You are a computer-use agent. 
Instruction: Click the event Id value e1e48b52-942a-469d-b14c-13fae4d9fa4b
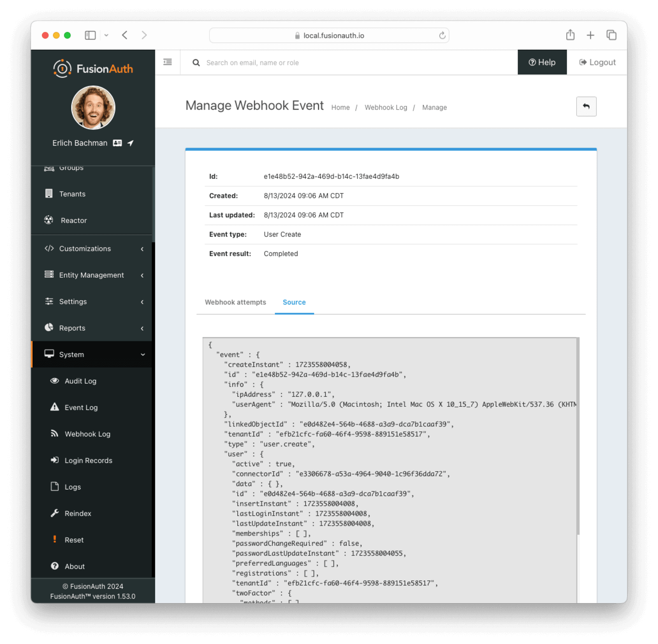(x=331, y=176)
